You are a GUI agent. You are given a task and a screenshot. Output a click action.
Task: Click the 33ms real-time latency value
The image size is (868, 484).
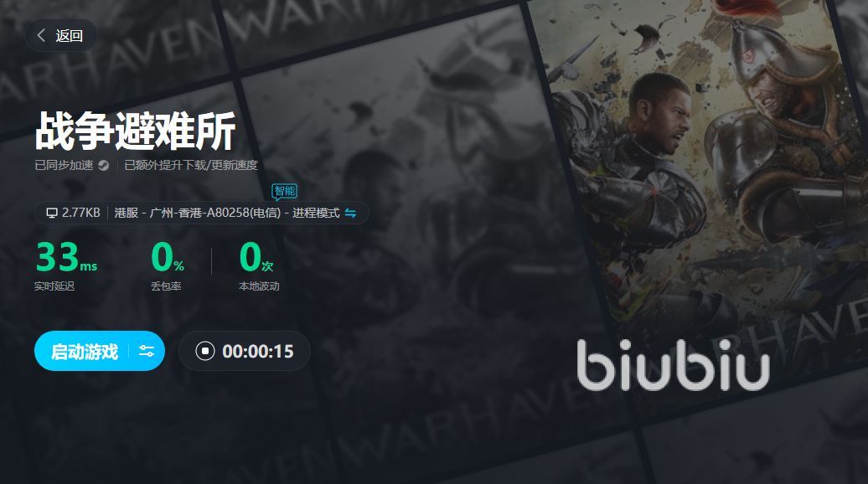(66, 257)
